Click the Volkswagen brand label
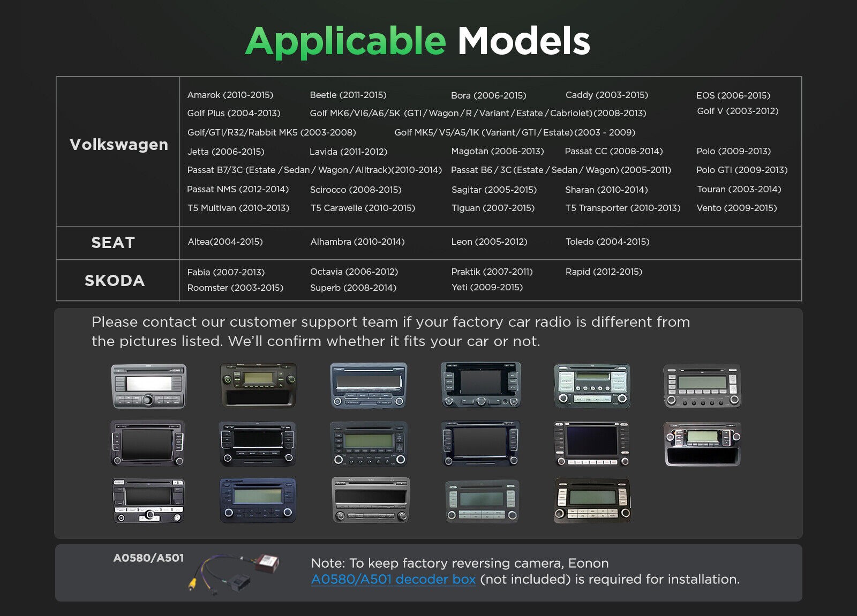857x616 pixels. pyautogui.click(x=118, y=145)
